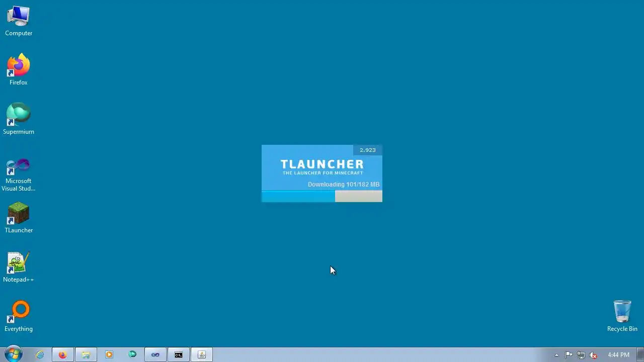This screenshot has height=362, width=644.
Task: Click the 2.923 version label
Action: click(368, 150)
